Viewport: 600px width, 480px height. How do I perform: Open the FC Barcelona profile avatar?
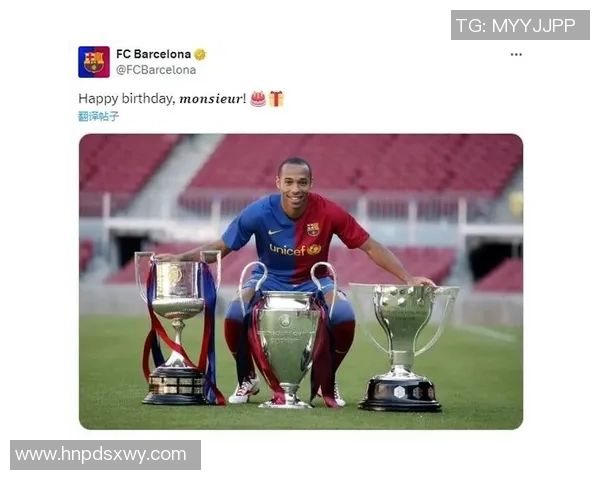pyautogui.click(x=94, y=62)
